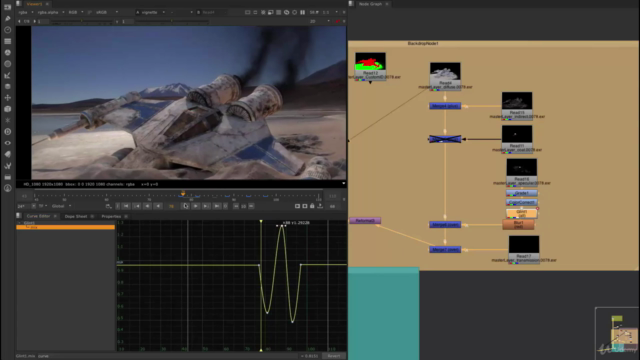
Task: Click the Viewer gamma slider
Action: [x=171, y=21]
